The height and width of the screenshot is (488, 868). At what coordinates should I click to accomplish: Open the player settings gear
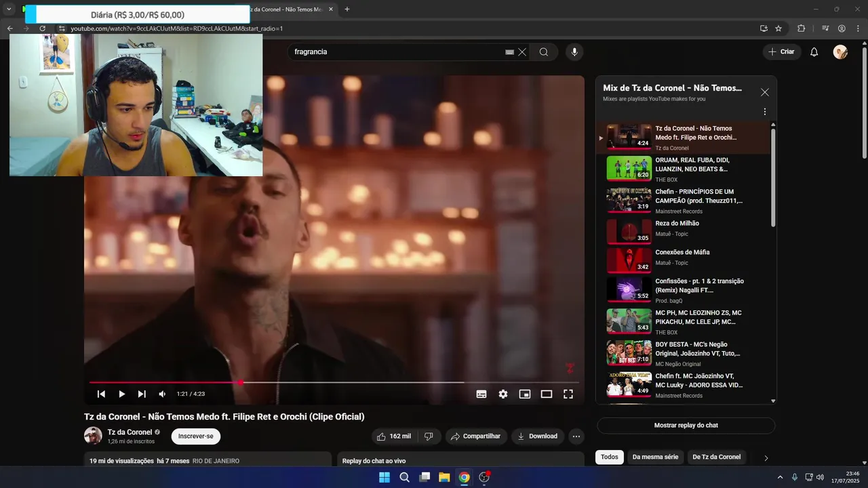click(503, 394)
